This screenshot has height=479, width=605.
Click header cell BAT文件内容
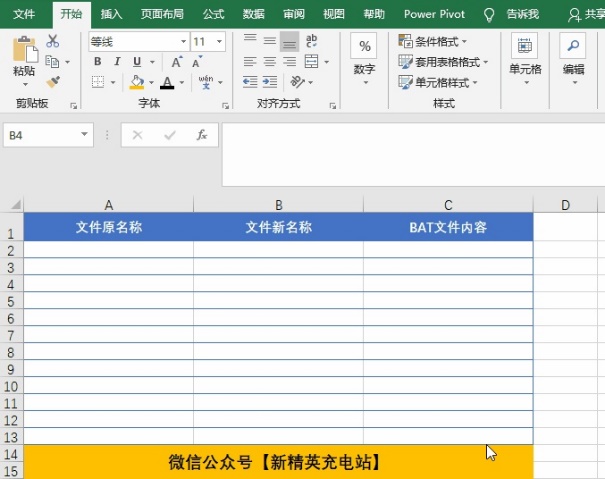448,227
